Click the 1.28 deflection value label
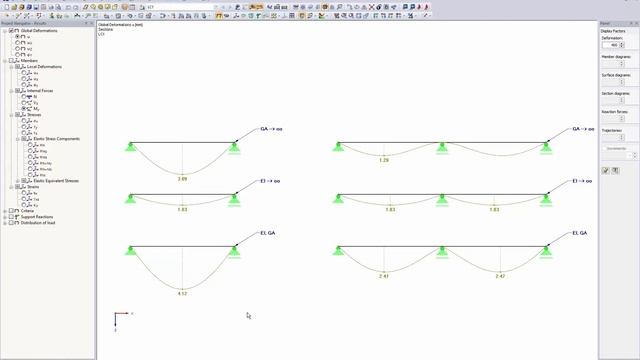 pyautogui.click(x=384, y=160)
